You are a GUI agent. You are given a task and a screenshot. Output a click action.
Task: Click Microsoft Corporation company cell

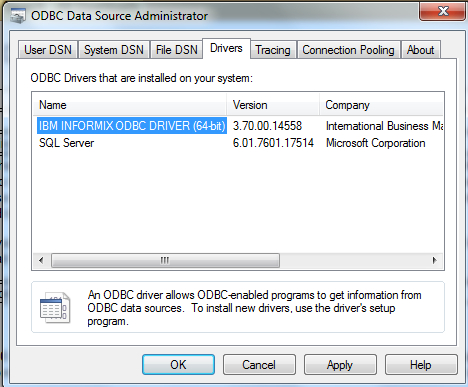pos(376,143)
